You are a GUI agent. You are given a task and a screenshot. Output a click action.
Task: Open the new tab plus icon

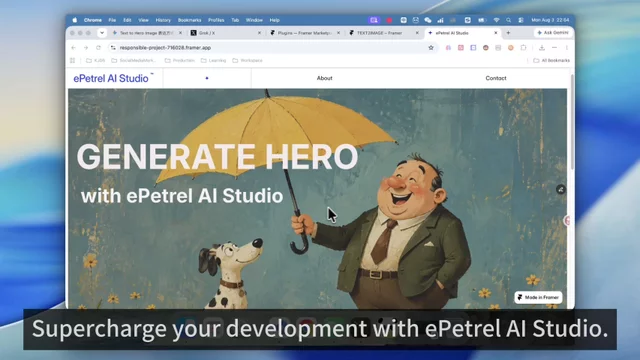(508, 33)
